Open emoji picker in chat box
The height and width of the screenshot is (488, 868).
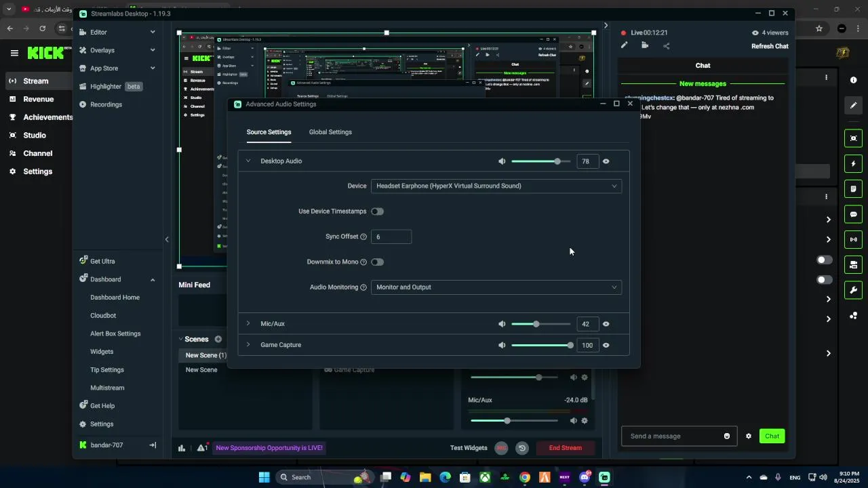pyautogui.click(x=727, y=436)
